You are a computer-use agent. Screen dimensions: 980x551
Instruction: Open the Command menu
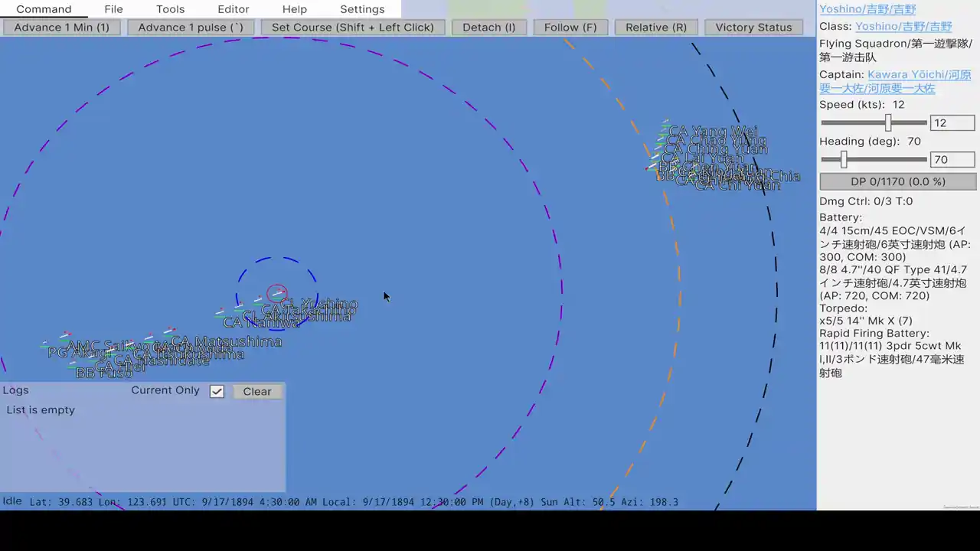pyautogui.click(x=44, y=9)
